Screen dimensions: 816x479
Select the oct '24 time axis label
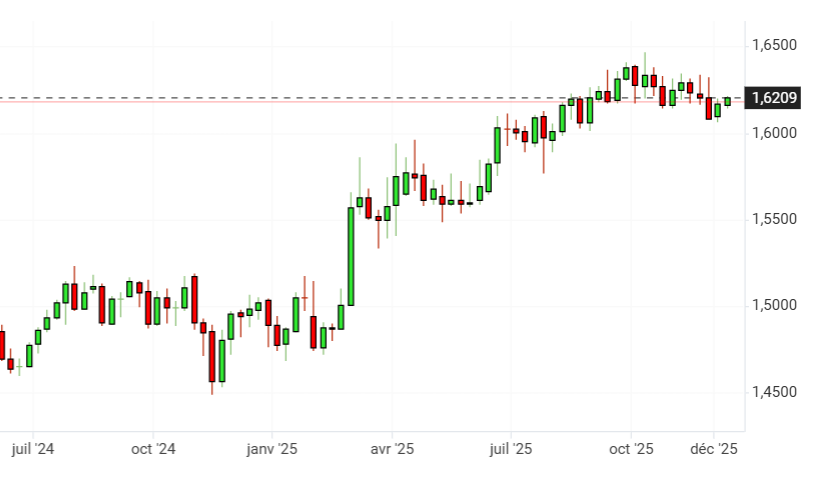tap(153, 450)
